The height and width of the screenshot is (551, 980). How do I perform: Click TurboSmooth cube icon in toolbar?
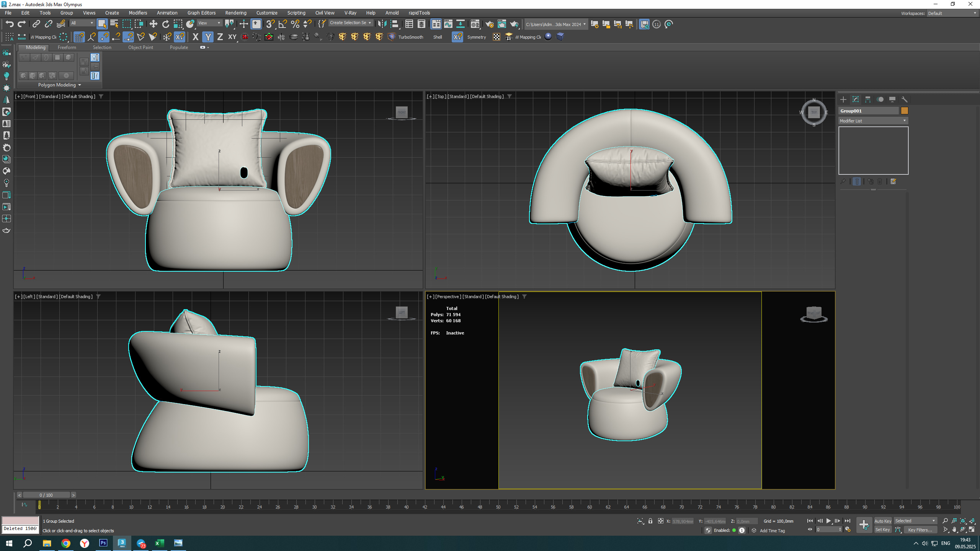392,37
